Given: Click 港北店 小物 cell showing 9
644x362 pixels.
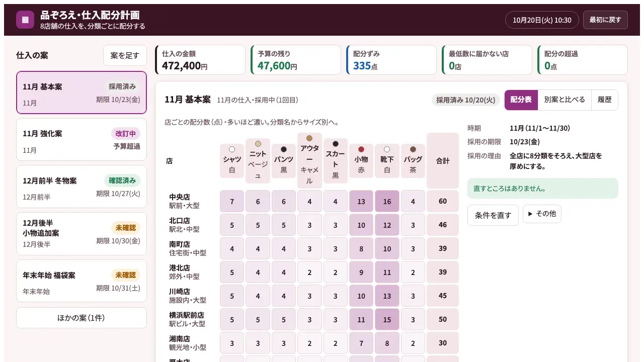Looking at the screenshot, I should [x=361, y=272].
